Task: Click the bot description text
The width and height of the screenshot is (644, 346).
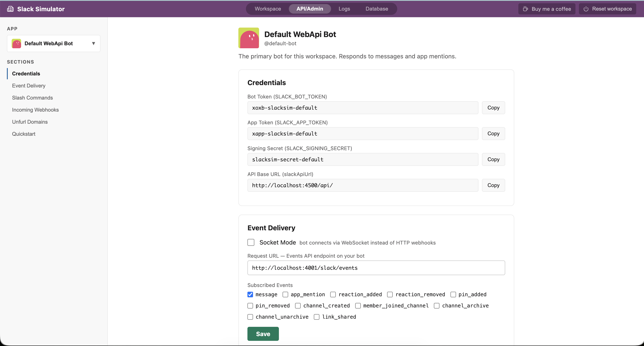Action: tap(347, 56)
